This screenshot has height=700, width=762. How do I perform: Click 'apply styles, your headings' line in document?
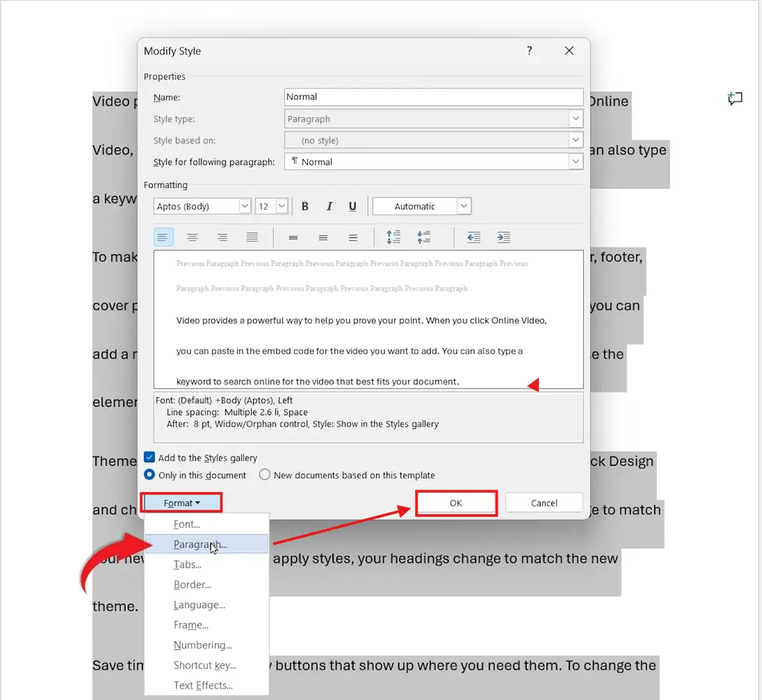[445, 558]
